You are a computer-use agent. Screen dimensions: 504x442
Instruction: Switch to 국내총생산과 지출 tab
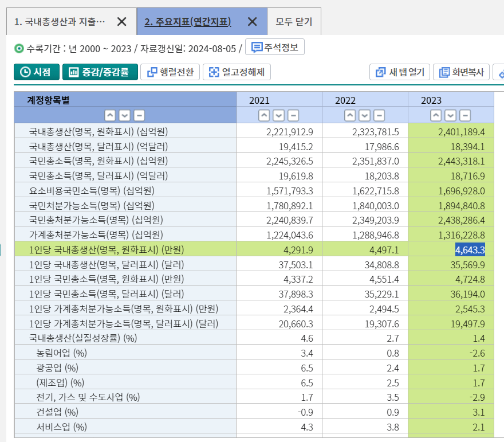click(60, 22)
